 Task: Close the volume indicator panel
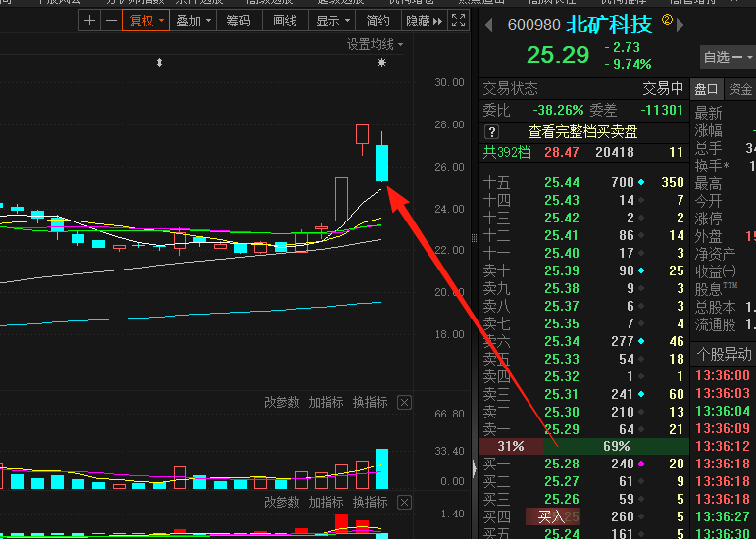click(405, 402)
